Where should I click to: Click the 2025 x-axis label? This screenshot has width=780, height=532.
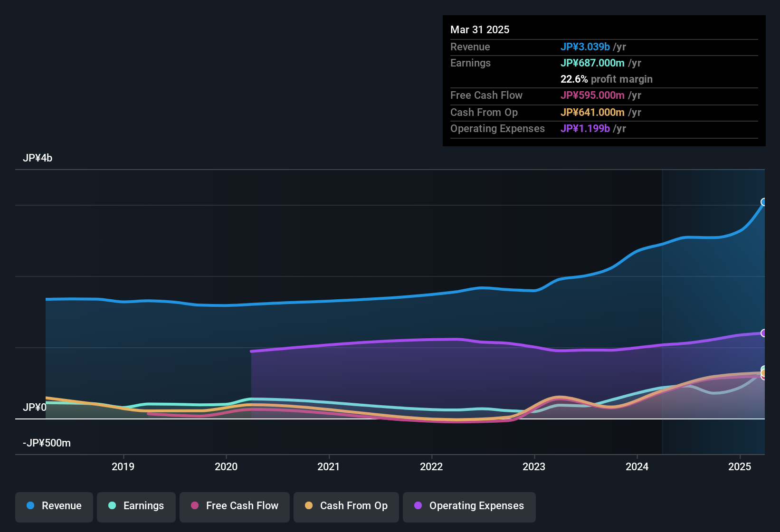pos(740,467)
